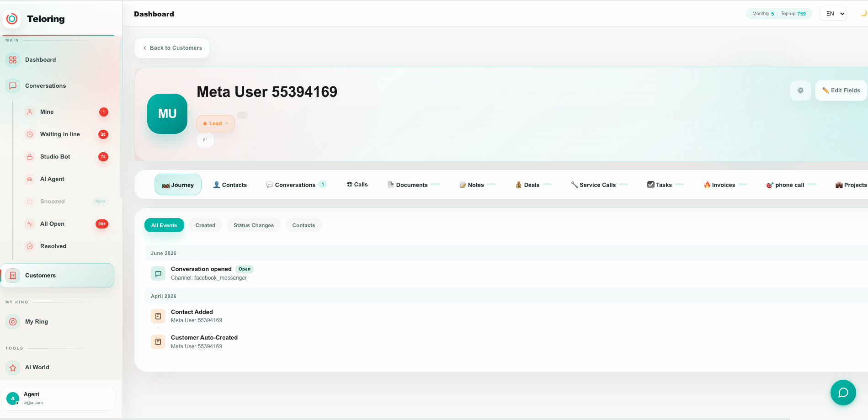The image size is (868, 420).
Task: Click the 'Meta User 55394169' heading
Action: point(267,92)
